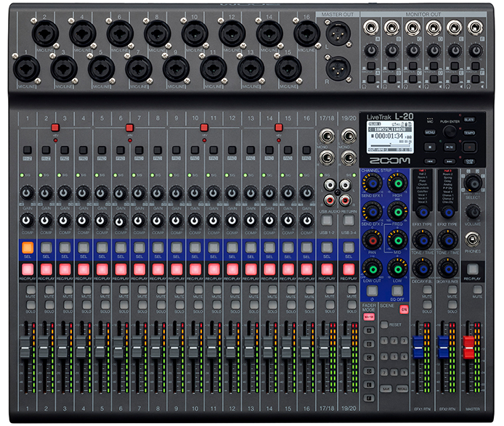Viewport: 504px width, 426px height.
Task: Toggle the phase invert button in channel strip
Action: 373,291
